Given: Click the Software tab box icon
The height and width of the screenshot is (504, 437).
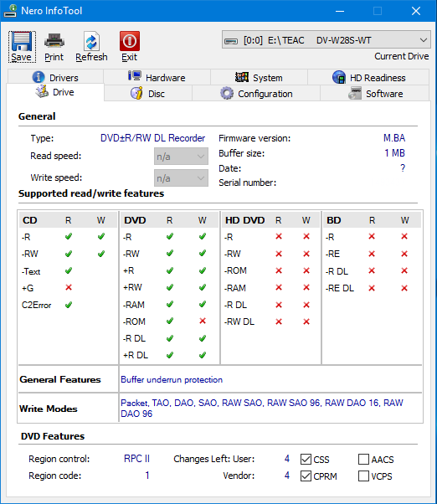Looking at the screenshot, I should tap(355, 94).
